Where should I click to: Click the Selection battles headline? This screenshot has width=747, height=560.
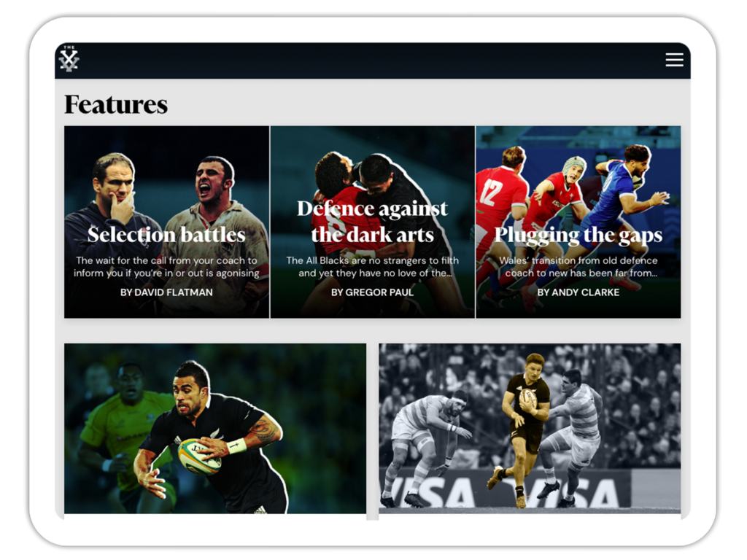pyautogui.click(x=166, y=235)
